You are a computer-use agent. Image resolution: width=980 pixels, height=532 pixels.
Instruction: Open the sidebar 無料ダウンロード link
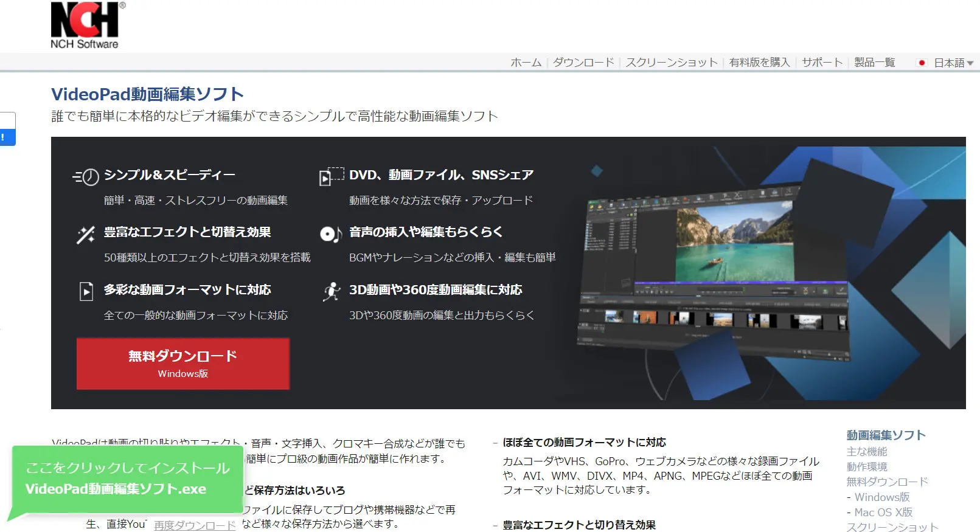pos(887,482)
